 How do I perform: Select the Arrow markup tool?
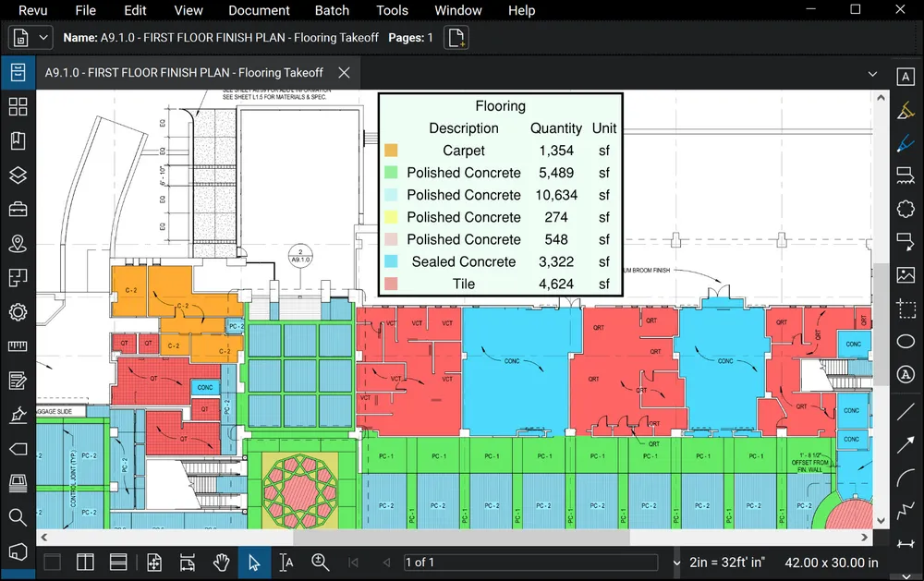pyautogui.click(x=906, y=445)
